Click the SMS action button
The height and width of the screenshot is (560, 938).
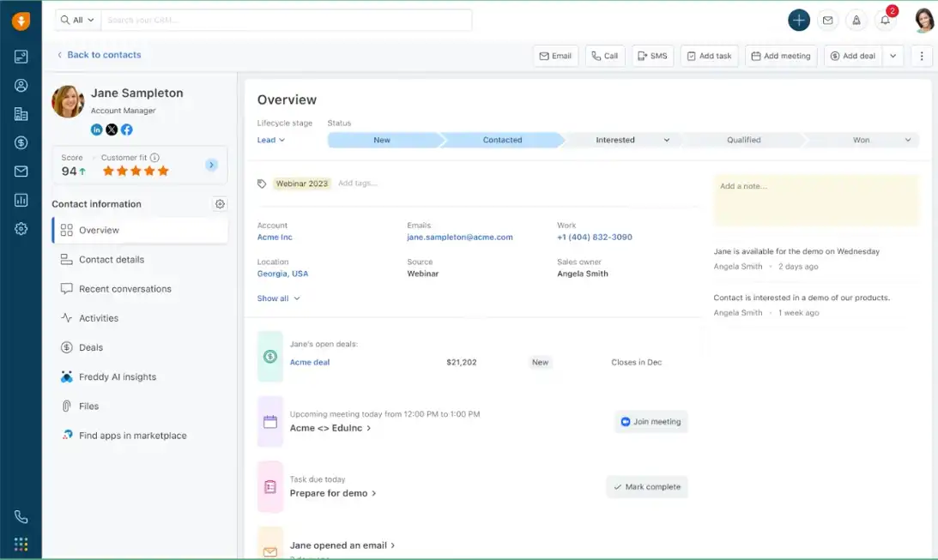[x=652, y=56]
